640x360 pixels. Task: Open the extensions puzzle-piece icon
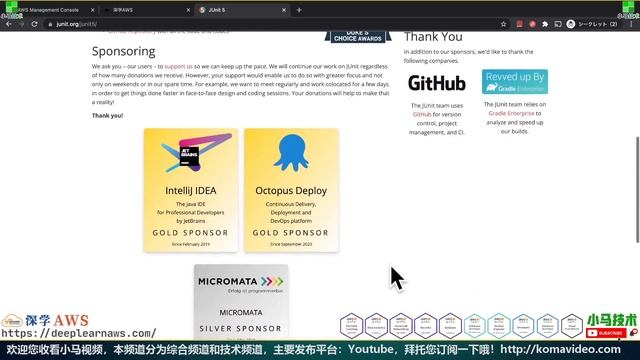click(x=545, y=24)
